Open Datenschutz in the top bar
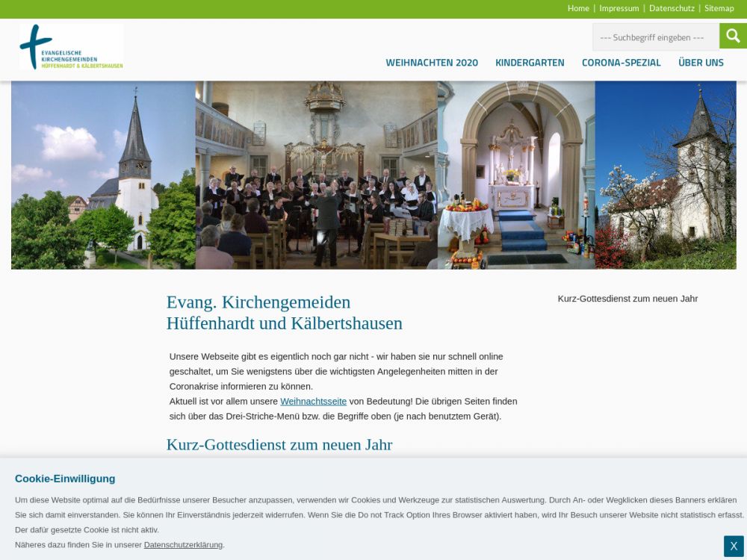Screen dimensions: 747x560 point(672,8)
